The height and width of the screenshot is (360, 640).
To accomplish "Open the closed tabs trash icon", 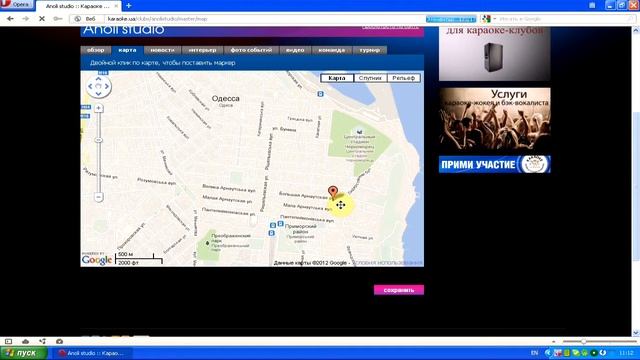I will coord(592,5).
